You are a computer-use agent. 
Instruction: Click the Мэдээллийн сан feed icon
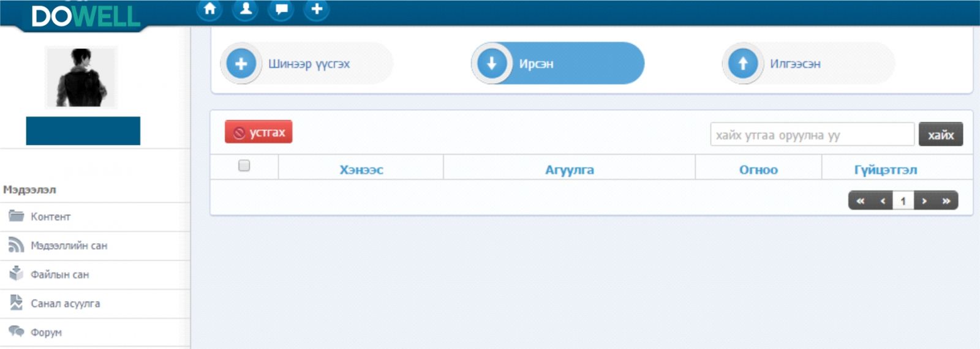16,245
